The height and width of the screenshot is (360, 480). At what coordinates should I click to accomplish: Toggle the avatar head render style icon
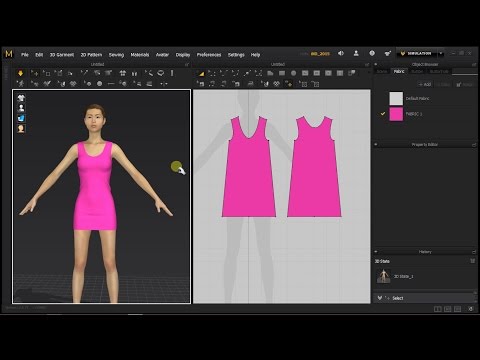tap(21, 128)
